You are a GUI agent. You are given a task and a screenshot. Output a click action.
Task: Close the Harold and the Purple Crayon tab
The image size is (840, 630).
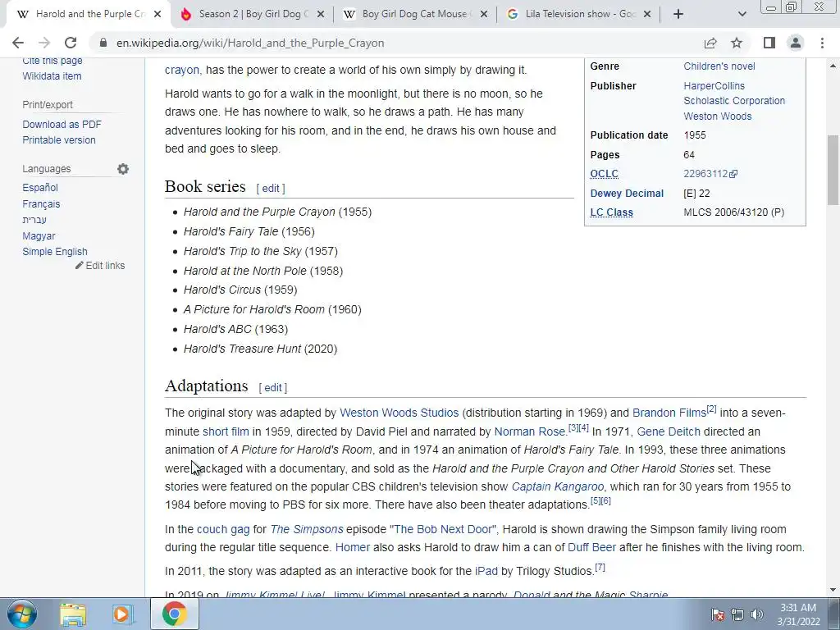(x=157, y=14)
